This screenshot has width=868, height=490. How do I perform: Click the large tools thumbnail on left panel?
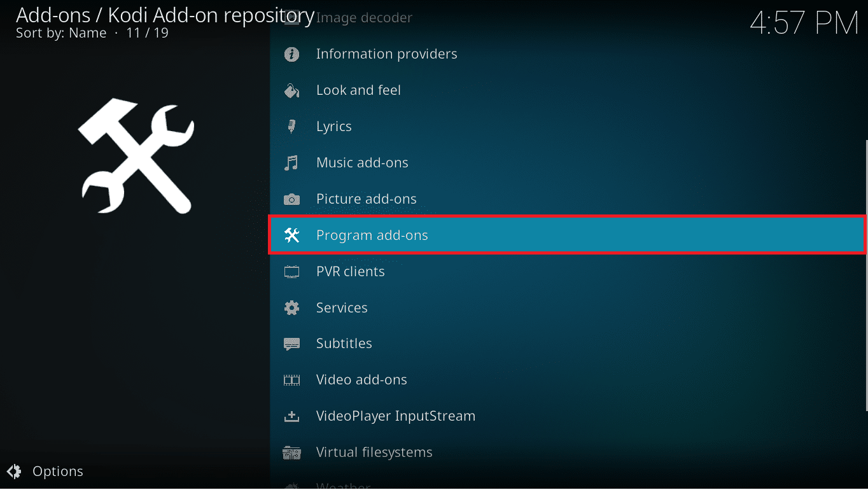pyautogui.click(x=136, y=155)
